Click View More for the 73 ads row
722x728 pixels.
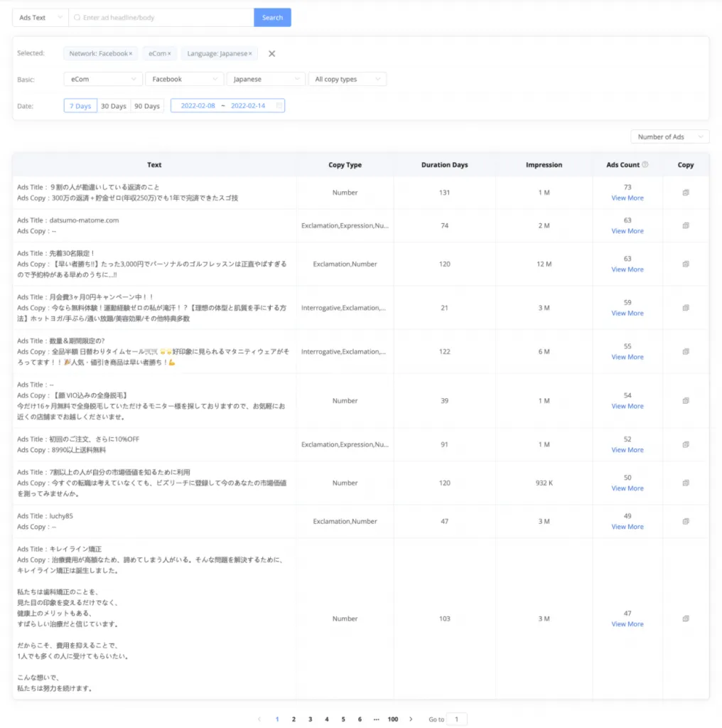coord(627,198)
